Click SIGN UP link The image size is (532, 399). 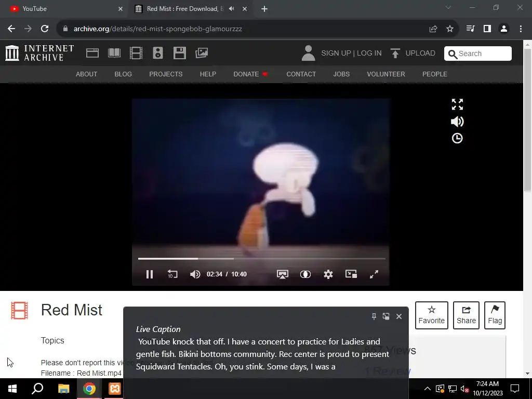336,54
